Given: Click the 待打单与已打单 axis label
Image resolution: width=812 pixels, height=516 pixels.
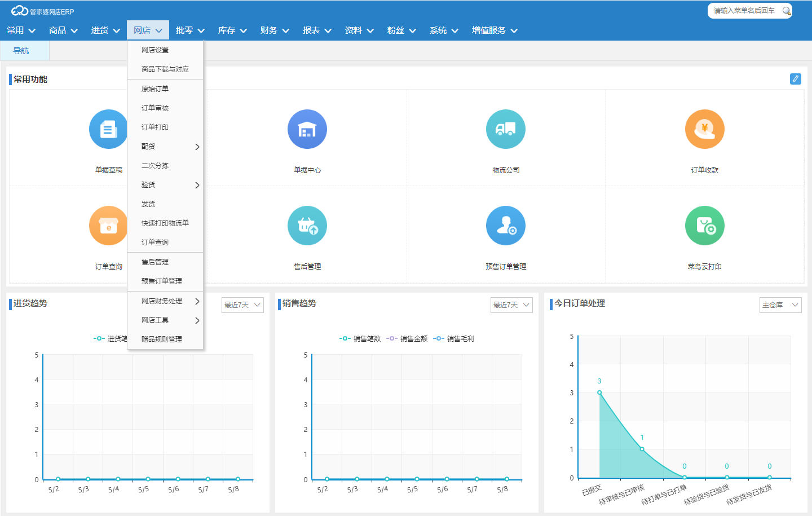Looking at the screenshot, I should pos(664,495).
